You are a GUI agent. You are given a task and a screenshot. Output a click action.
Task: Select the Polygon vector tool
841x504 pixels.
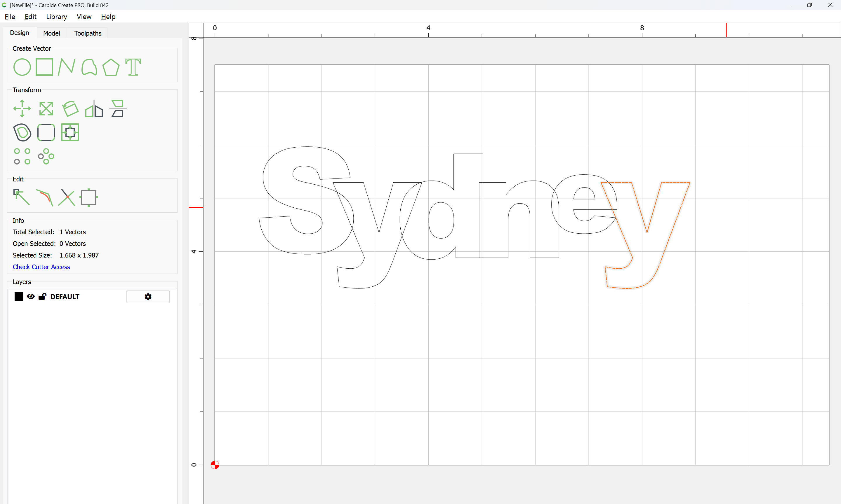pos(111,67)
